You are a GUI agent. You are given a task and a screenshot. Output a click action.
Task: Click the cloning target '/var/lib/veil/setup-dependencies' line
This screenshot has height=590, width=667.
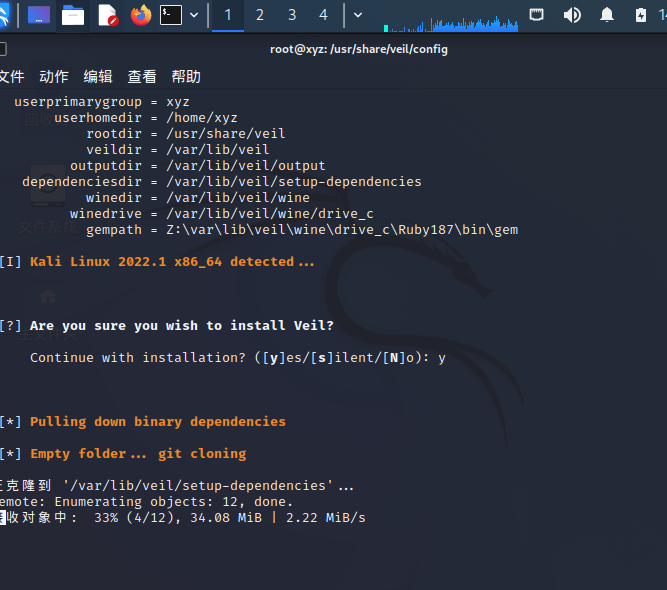coord(177,486)
